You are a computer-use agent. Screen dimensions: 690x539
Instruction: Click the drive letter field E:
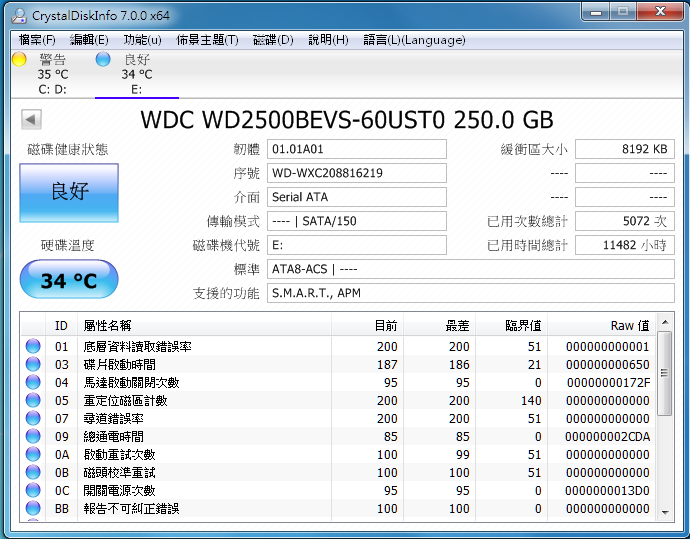[x=357, y=245]
